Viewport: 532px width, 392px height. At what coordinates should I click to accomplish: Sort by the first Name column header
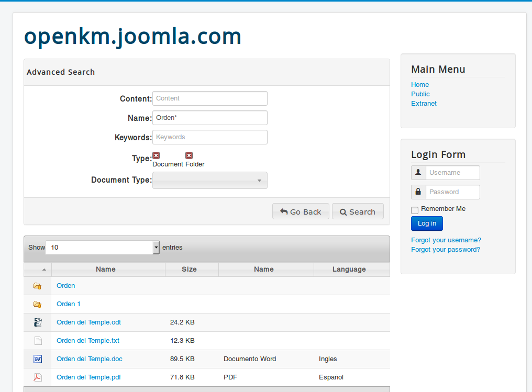[x=108, y=269]
